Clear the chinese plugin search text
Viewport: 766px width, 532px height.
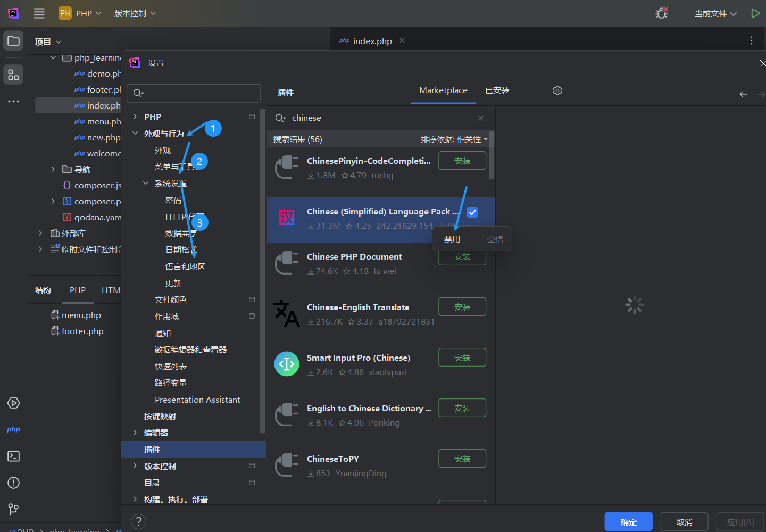pyautogui.click(x=481, y=118)
